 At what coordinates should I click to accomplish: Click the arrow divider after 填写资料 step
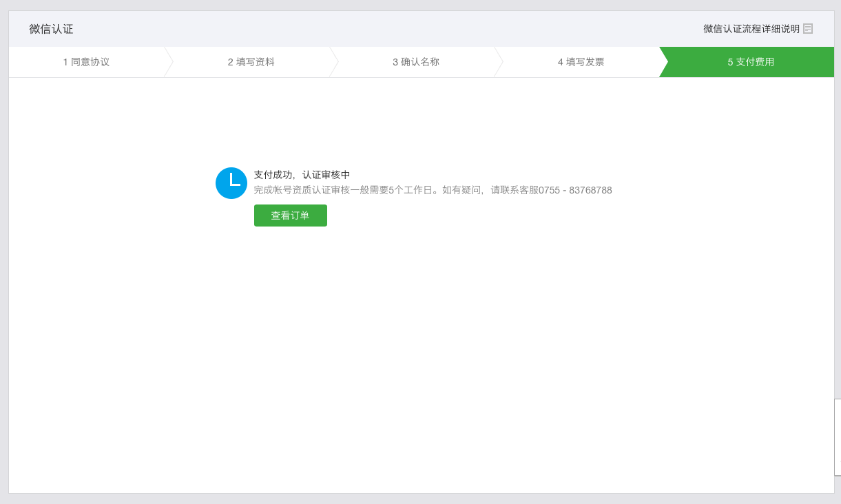[x=334, y=61]
